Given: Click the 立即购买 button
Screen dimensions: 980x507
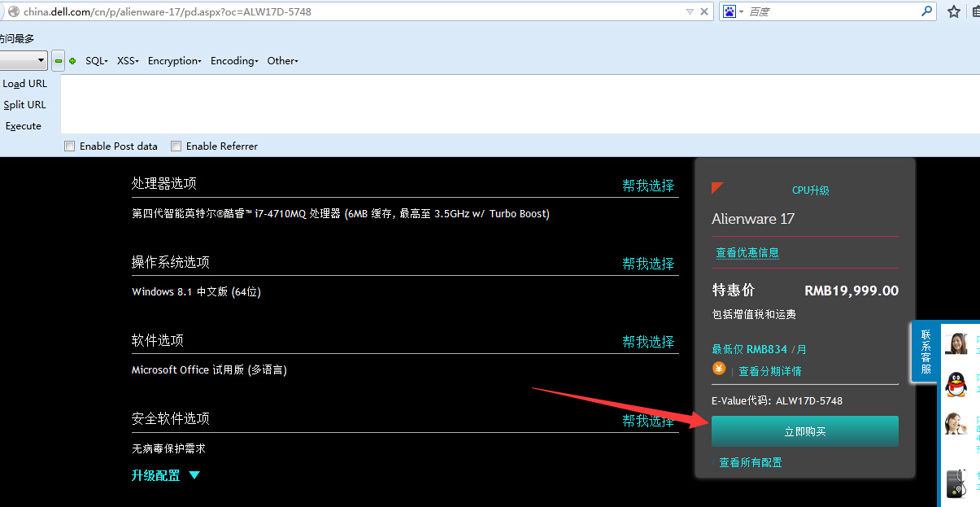Looking at the screenshot, I should point(805,431).
